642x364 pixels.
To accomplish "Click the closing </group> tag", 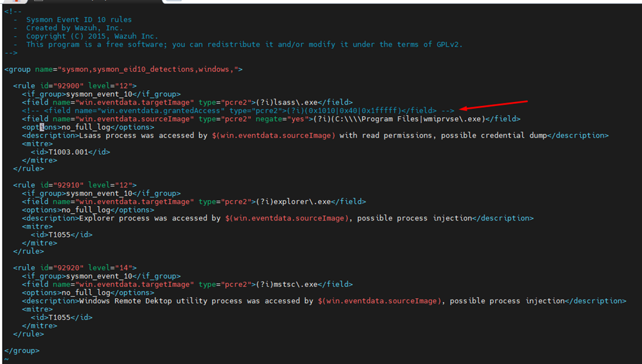I will click(22, 351).
